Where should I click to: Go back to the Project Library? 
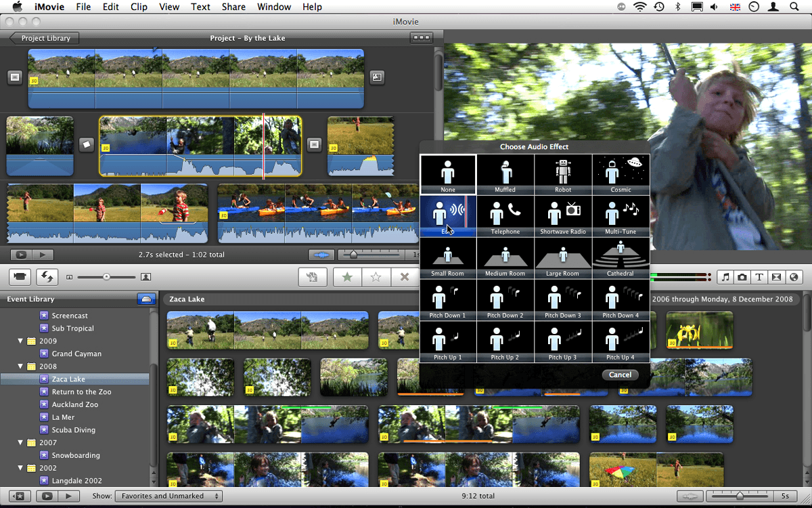(43, 38)
